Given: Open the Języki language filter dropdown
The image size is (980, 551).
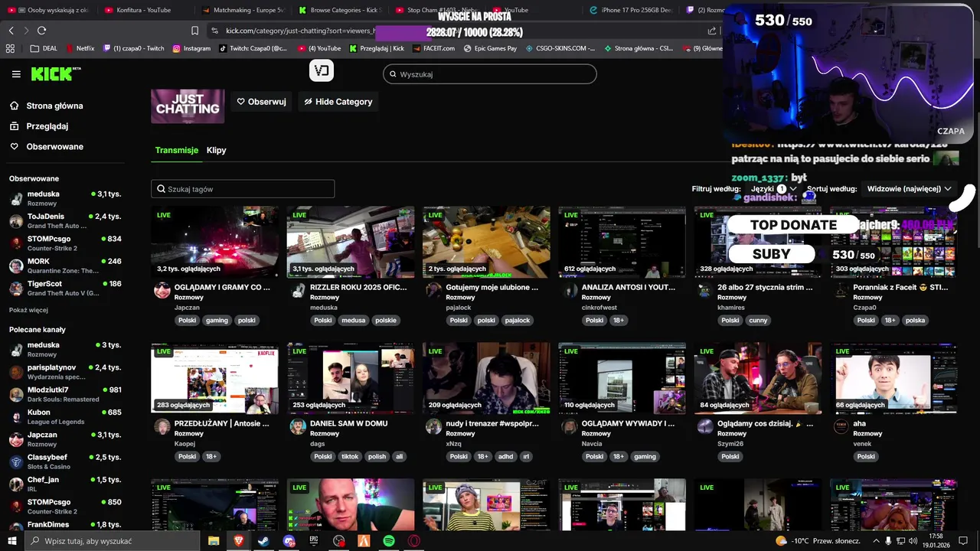Looking at the screenshot, I should point(774,188).
